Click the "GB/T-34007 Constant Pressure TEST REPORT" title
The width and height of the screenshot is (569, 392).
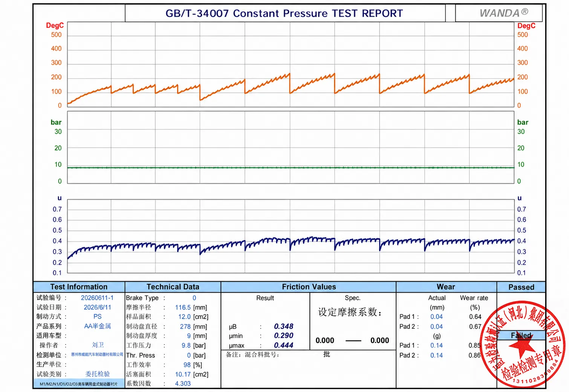[x=284, y=14]
